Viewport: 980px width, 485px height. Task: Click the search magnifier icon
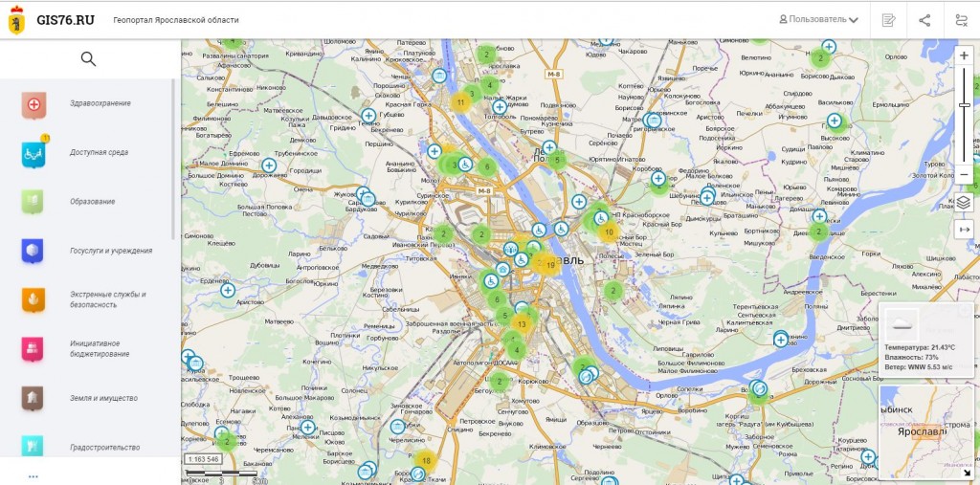[x=88, y=59]
